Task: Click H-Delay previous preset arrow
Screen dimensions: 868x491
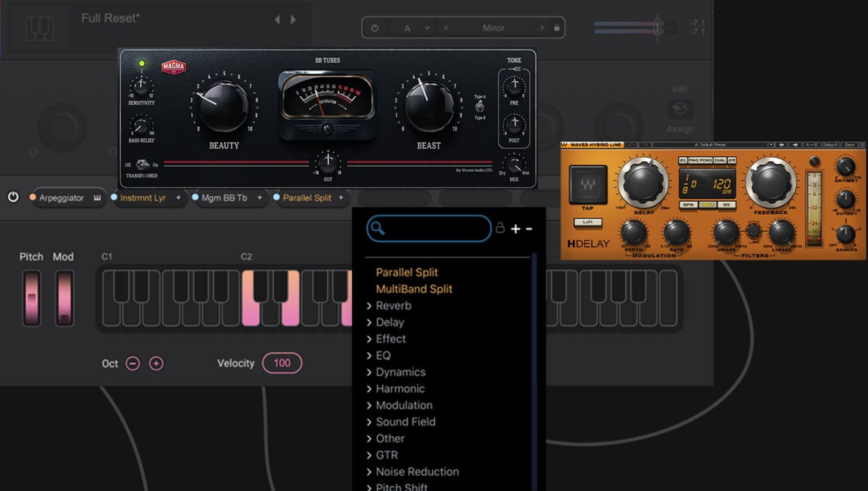Action: [x=781, y=145]
